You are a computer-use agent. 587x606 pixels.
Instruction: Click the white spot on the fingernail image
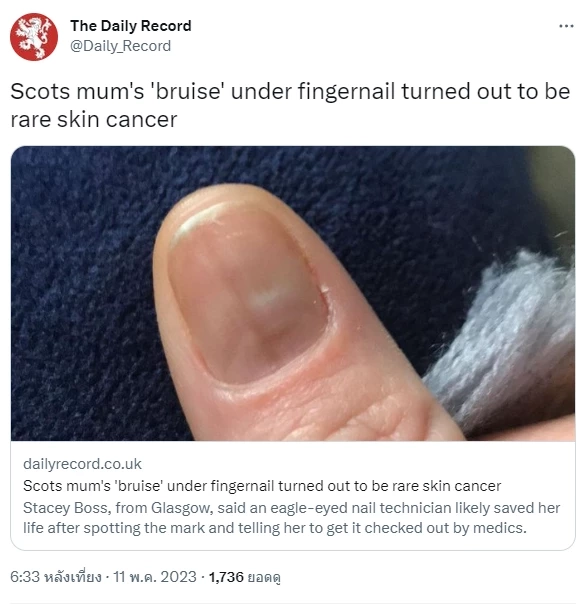[x=267, y=298]
